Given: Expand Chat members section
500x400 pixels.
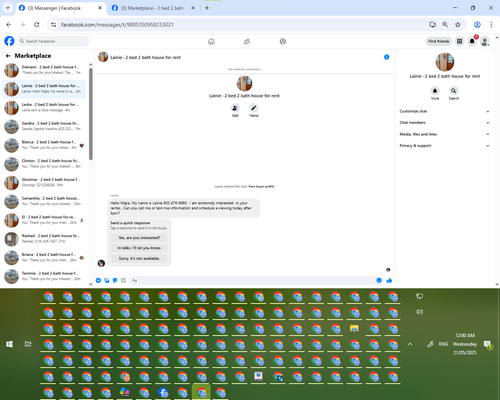Looking at the screenshot, I should point(444,123).
